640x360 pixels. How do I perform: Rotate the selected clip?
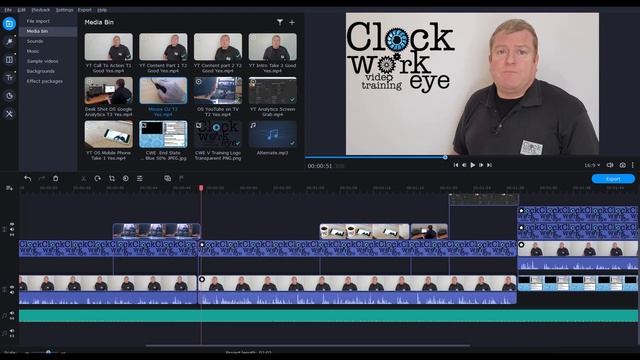[x=98, y=178]
